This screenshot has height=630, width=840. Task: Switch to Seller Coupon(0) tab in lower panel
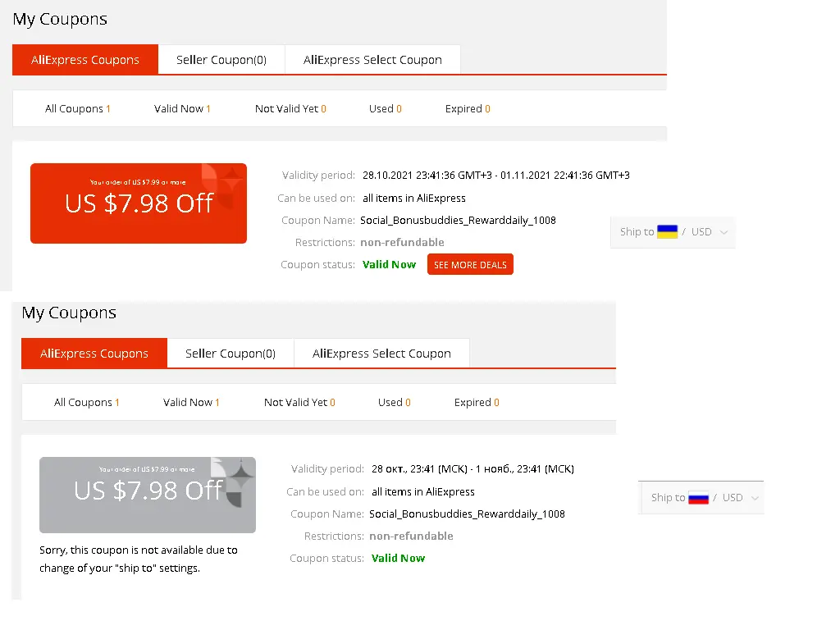pos(231,354)
